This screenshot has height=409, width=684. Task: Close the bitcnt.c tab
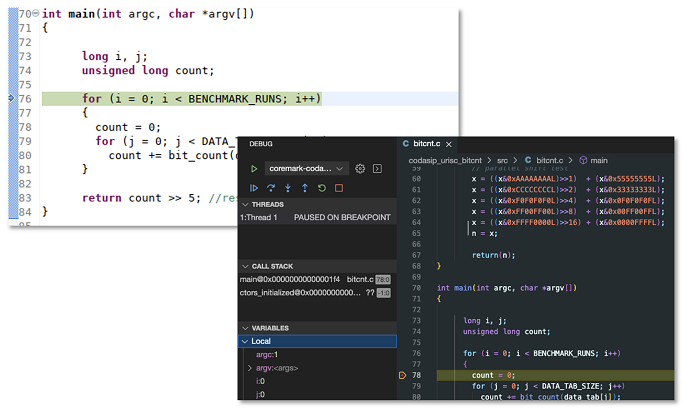(x=449, y=144)
